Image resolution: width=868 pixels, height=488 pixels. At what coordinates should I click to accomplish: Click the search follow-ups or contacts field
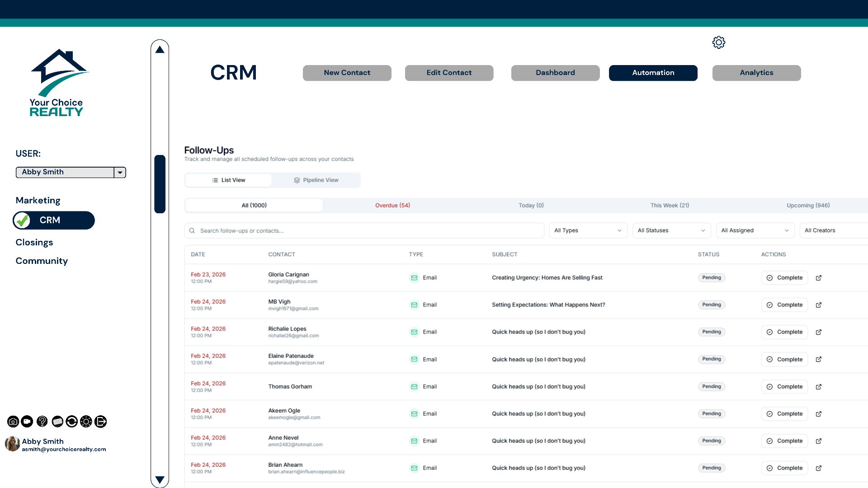(364, 230)
